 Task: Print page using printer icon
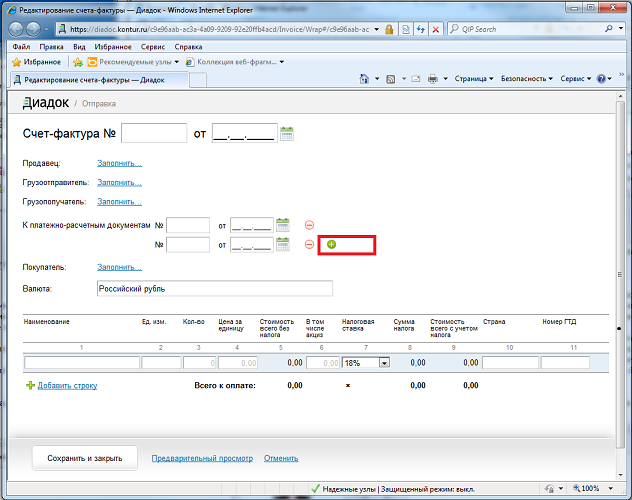click(433, 79)
